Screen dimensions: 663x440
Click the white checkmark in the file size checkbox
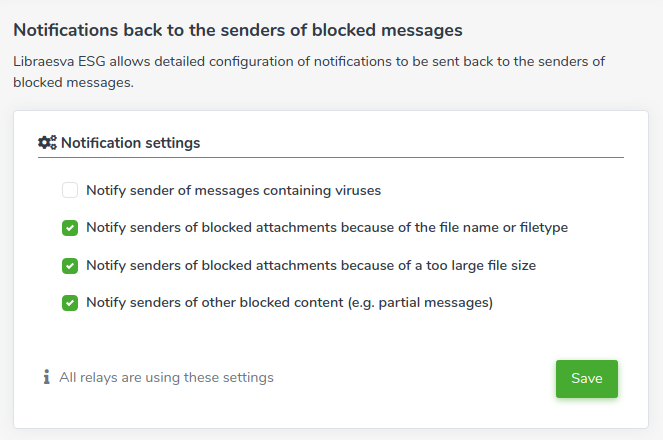pos(70,266)
